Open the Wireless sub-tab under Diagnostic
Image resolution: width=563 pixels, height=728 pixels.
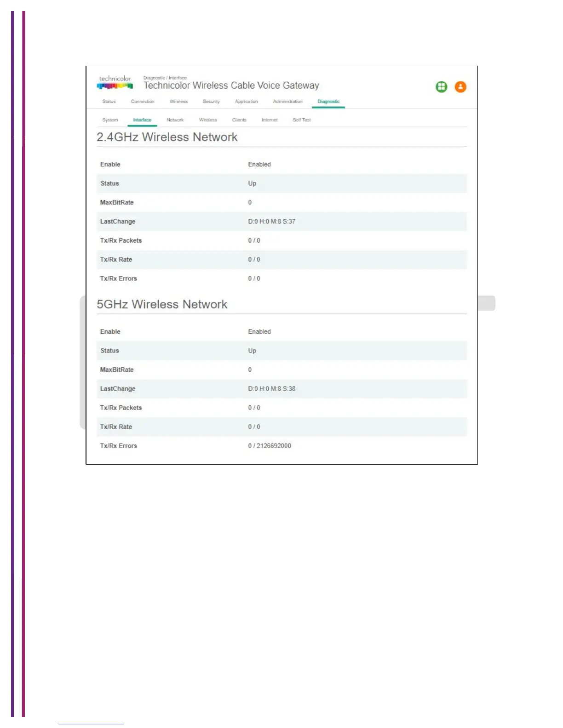pos(208,120)
